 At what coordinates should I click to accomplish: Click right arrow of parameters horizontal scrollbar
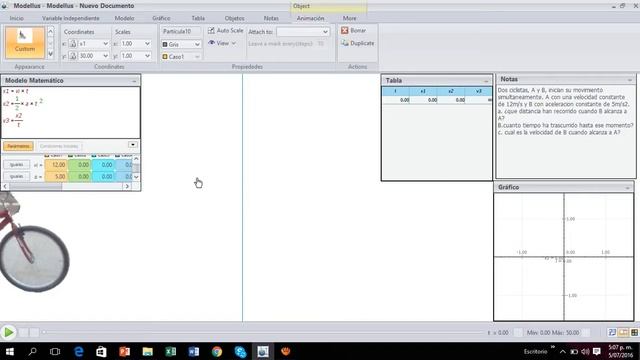coord(127,186)
